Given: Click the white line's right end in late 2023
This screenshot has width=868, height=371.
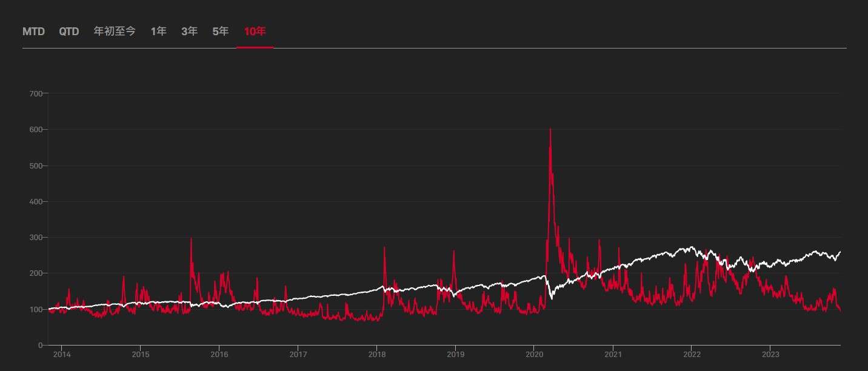Looking at the screenshot, I should (840, 252).
